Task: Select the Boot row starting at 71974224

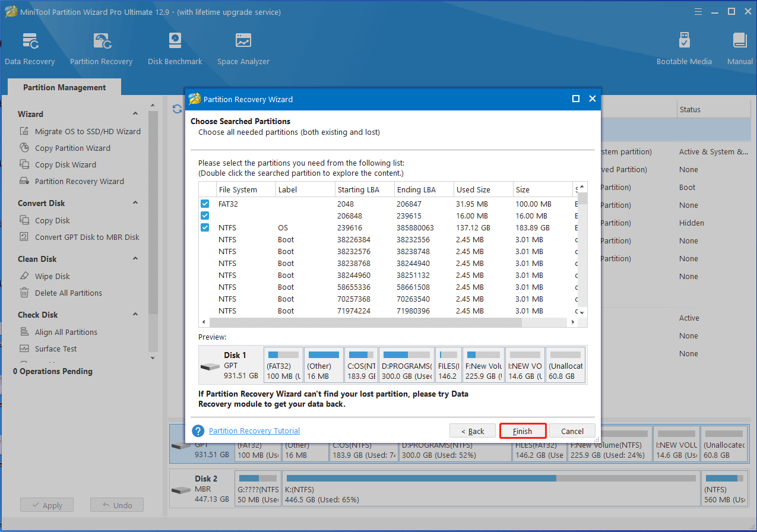Action: pos(388,311)
